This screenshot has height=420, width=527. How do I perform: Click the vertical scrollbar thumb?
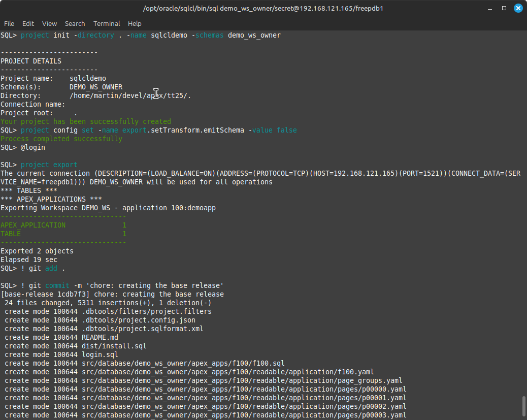[524, 406]
